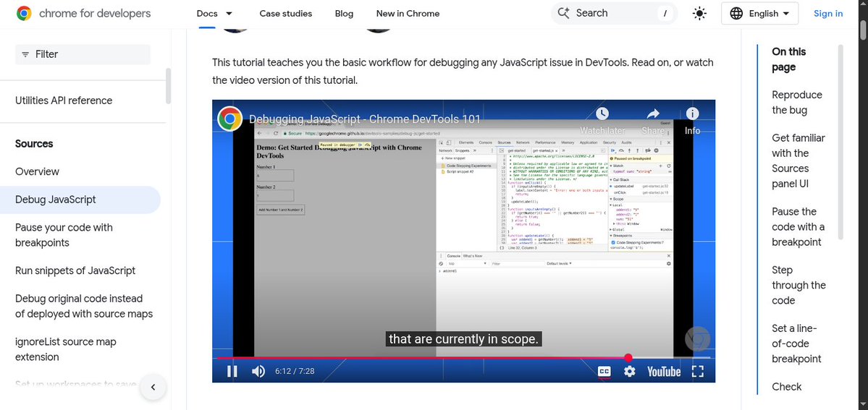Click the Chrome watermark in video
Image resolution: width=868 pixels, height=410 pixels.
697,338
